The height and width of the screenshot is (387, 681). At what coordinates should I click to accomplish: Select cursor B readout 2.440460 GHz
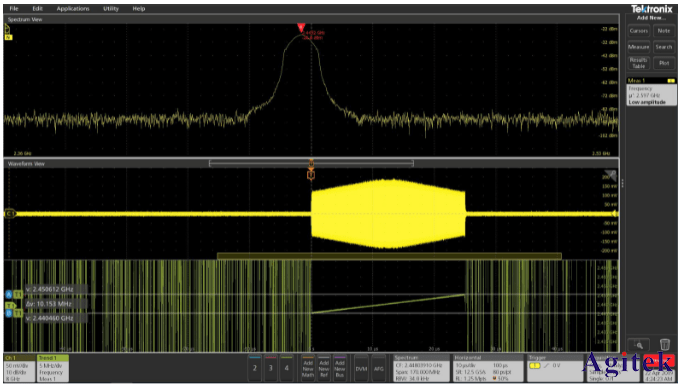[56, 318]
